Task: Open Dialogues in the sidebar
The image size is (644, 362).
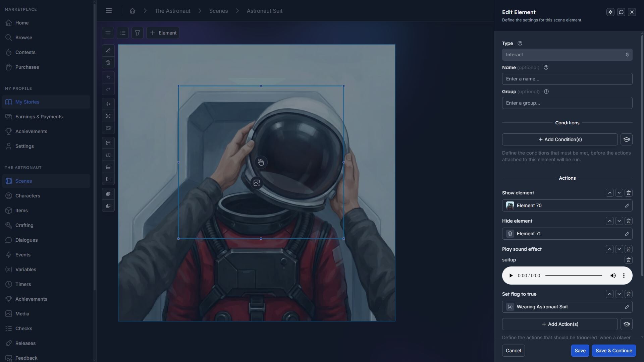Action: [26, 240]
